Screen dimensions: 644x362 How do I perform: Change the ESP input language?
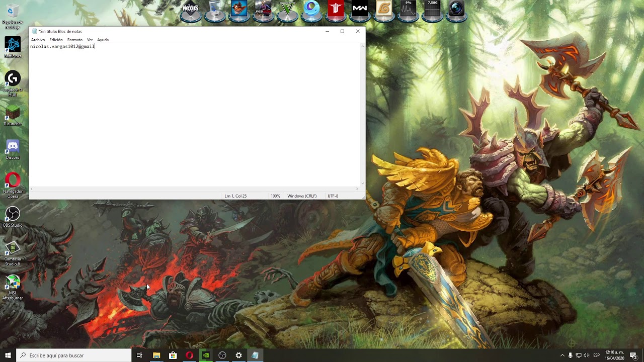click(597, 355)
